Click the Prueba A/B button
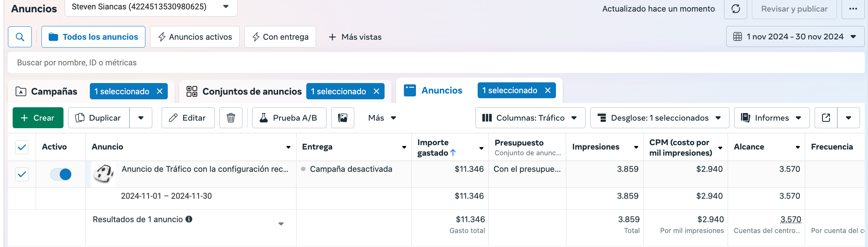868x247 pixels. pyautogui.click(x=289, y=118)
